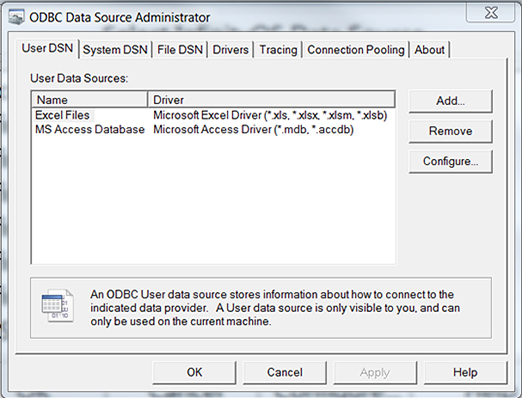Click the Microsoft Access Driver entry

tap(253, 129)
